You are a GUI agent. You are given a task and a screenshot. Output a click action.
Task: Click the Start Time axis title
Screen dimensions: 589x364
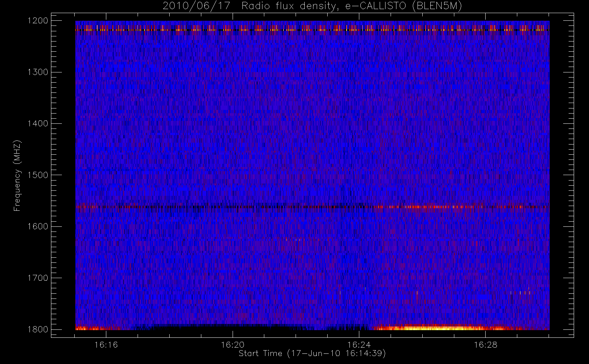click(312, 353)
